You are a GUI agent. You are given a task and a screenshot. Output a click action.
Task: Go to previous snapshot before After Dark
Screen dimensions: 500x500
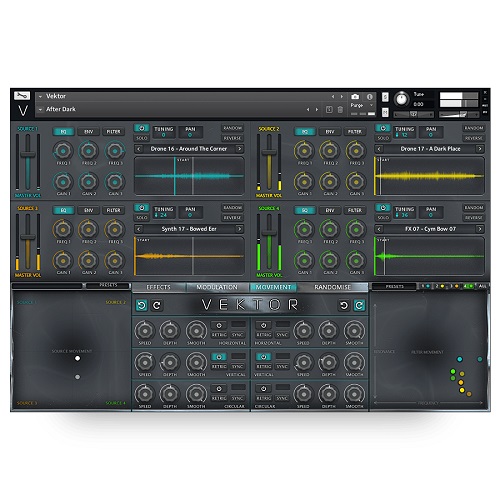coord(308,109)
